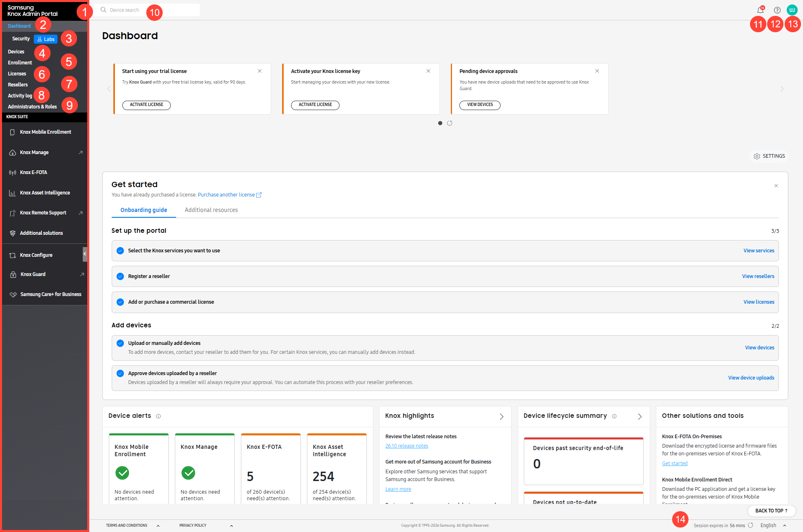Viewport: 803px width, 532px height.
Task: Switch to the Additional resources tab
Action: pos(211,210)
